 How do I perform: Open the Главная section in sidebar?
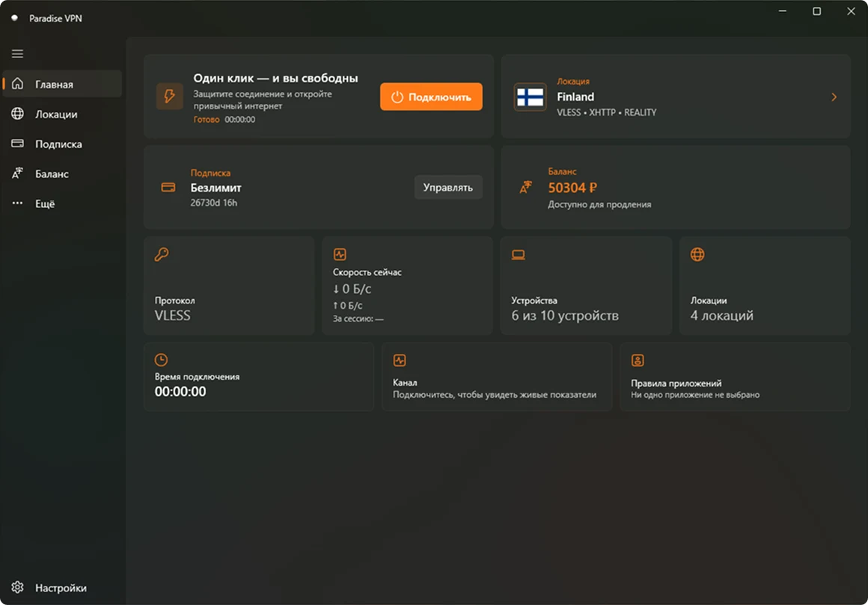click(x=62, y=84)
